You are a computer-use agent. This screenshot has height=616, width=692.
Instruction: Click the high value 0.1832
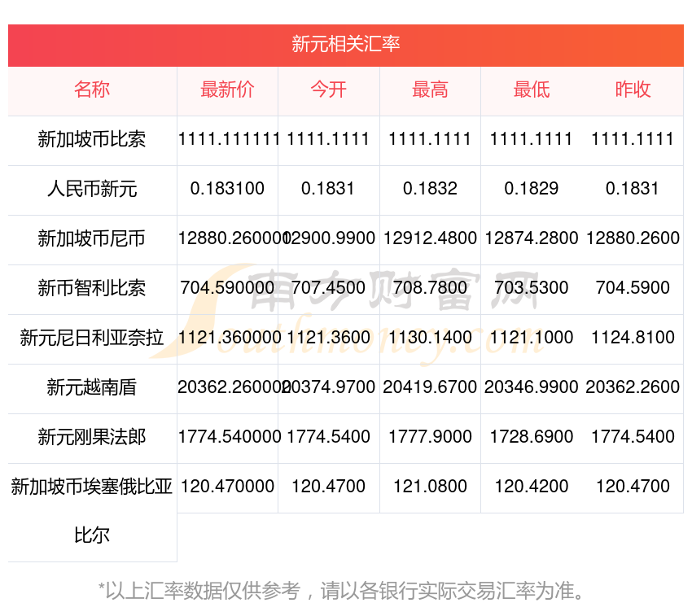(430, 189)
